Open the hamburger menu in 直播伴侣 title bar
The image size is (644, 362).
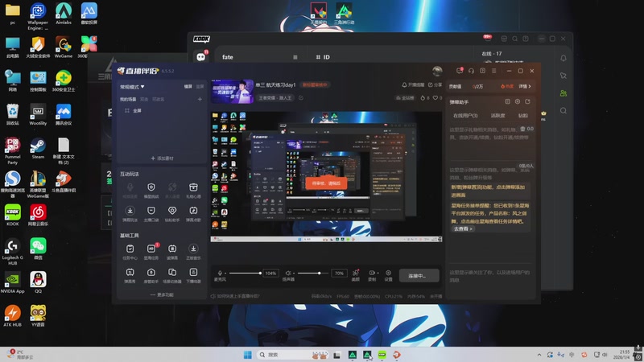tap(494, 71)
